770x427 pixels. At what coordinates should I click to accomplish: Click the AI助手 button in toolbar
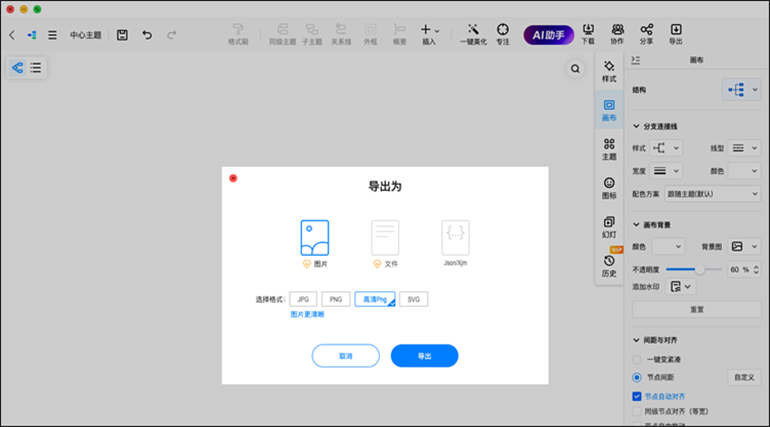pos(549,35)
